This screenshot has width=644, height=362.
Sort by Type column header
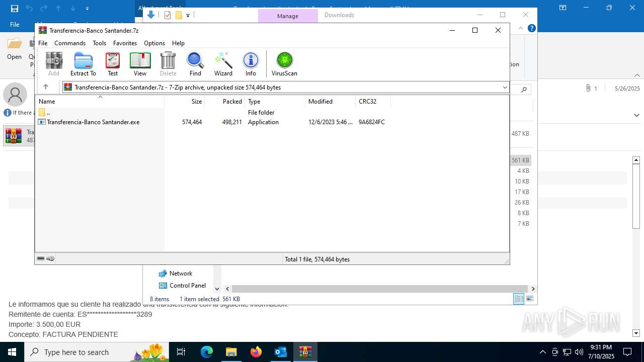pyautogui.click(x=275, y=102)
